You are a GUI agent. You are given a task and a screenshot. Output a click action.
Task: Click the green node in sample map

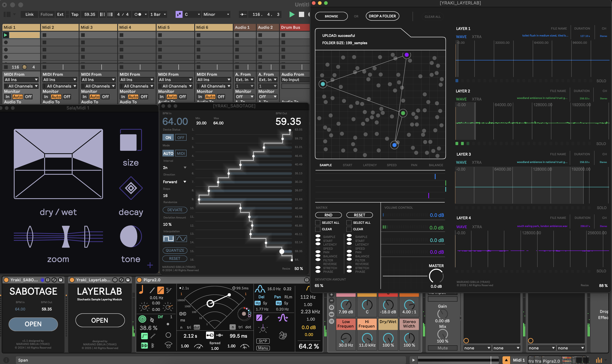(x=403, y=113)
